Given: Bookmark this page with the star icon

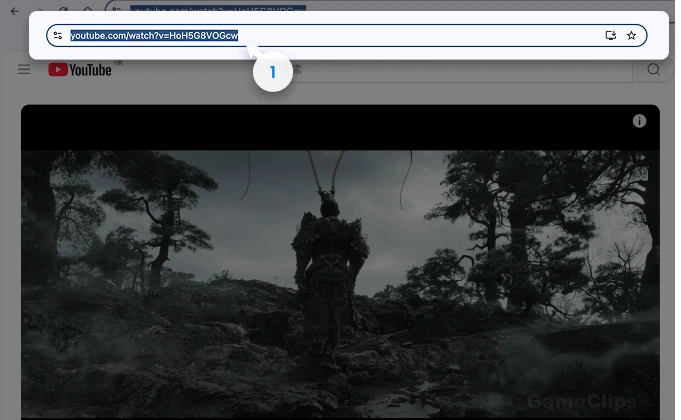Looking at the screenshot, I should pyautogui.click(x=631, y=36).
